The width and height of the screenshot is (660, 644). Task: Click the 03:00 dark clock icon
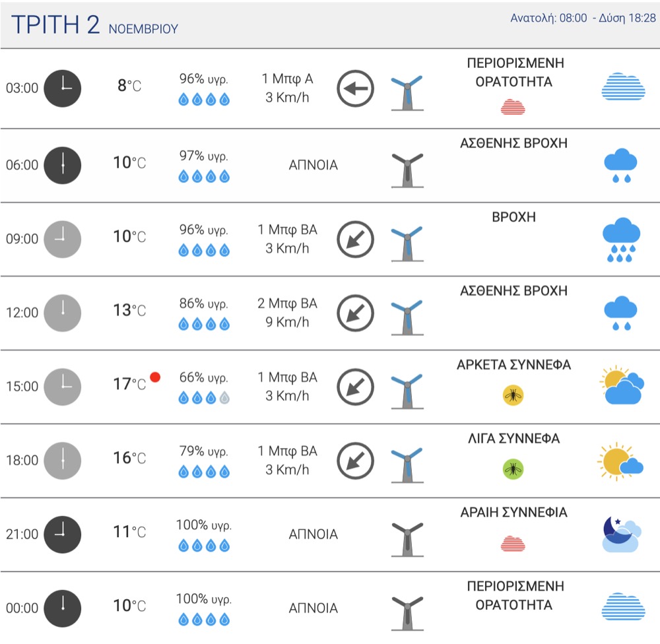62,88
